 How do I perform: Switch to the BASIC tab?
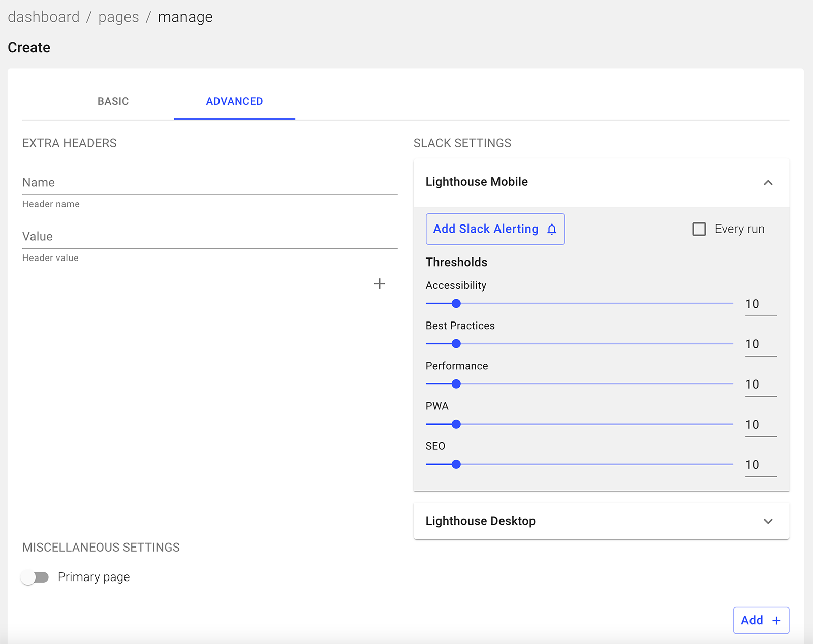pyautogui.click(x=113, y=101)
